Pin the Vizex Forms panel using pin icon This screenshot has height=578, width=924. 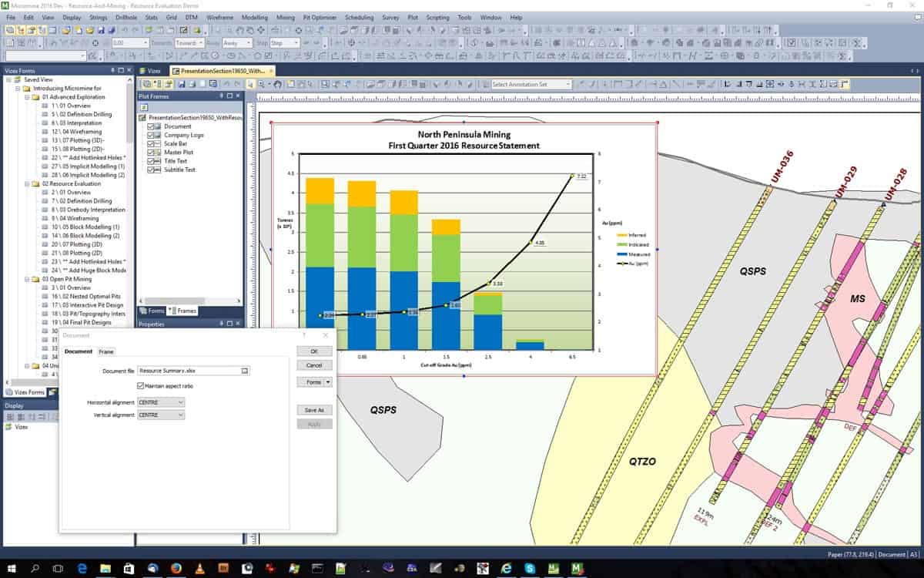113,69
